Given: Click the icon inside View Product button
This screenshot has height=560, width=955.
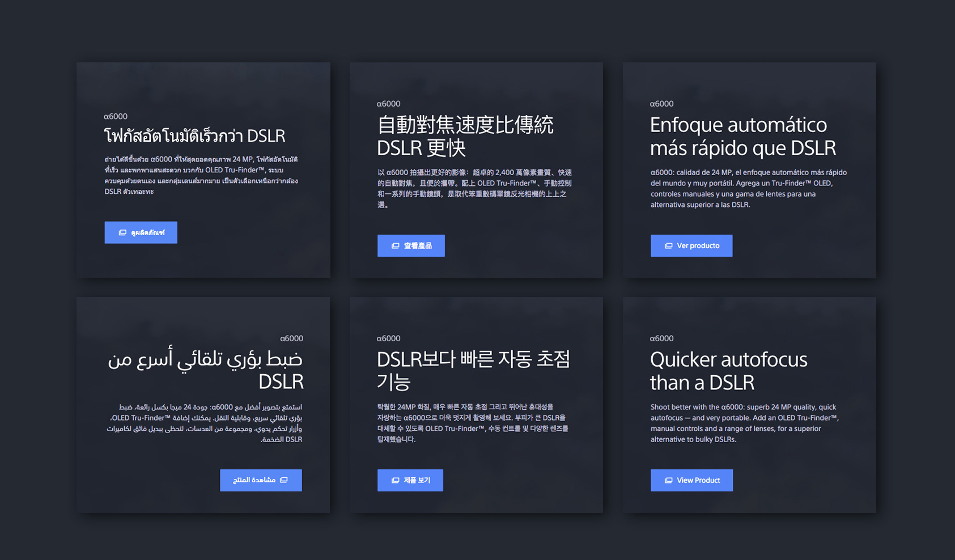Looking at the screenshot, I should click(669, 481).
